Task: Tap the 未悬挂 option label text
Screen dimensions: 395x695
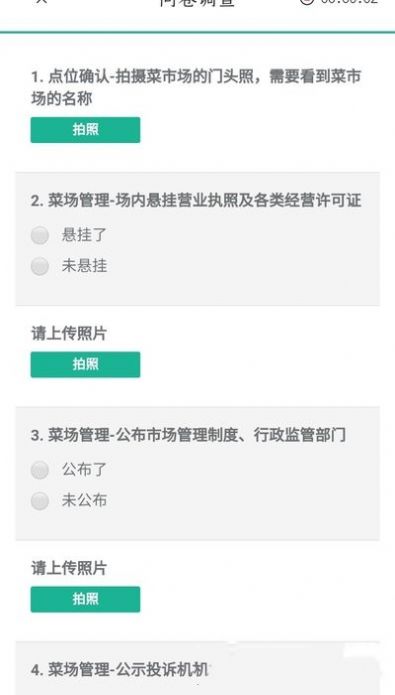Action: pos(84,266)
